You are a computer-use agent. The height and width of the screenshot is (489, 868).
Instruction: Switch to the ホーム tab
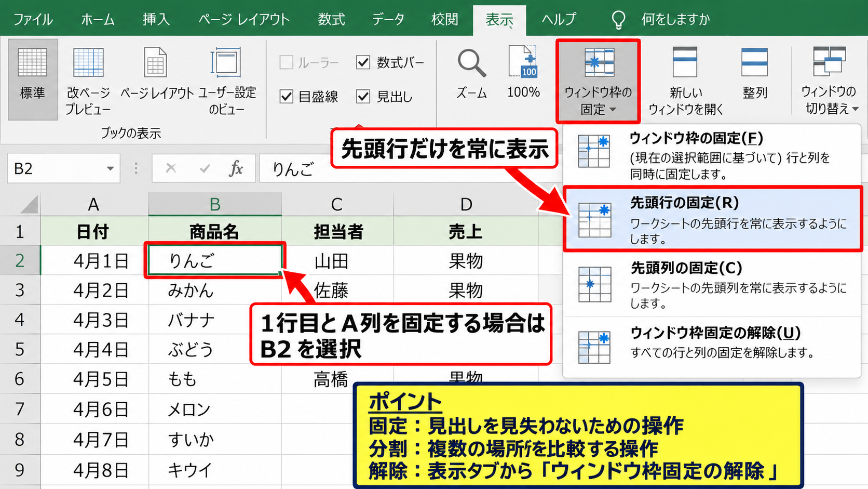pos(98,20)
